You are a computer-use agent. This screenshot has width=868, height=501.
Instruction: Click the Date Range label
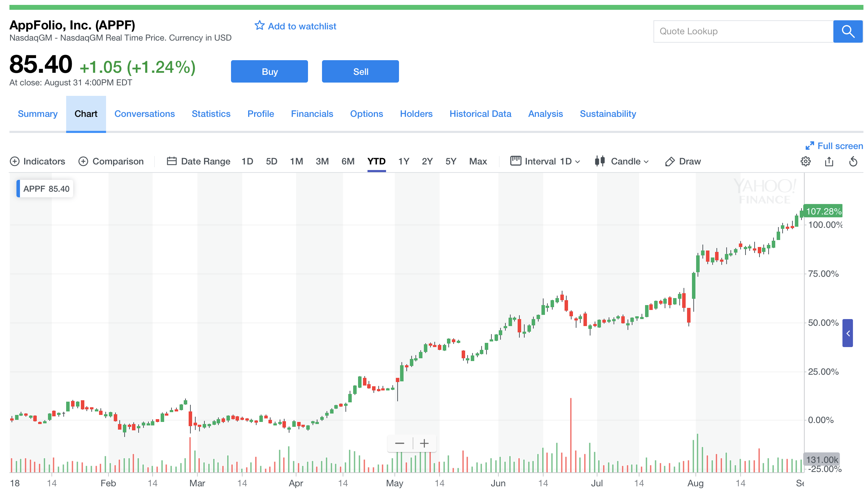click(206, 161)
